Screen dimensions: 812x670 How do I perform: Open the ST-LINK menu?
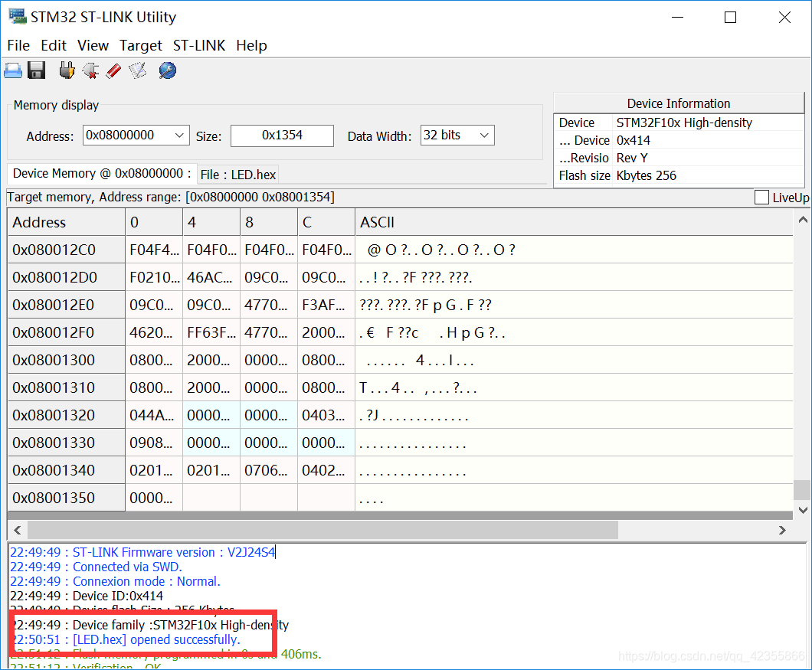pyautogui.click(x=199, y=46)
